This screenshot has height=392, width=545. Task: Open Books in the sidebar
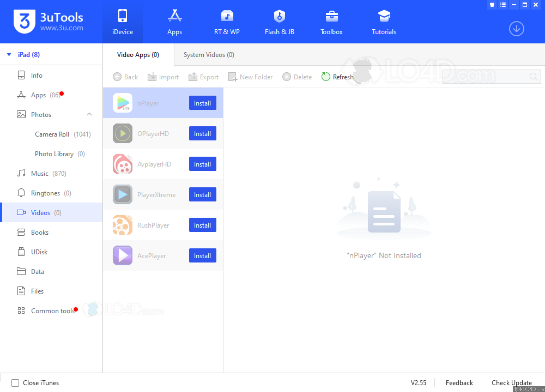click(51, 232)
